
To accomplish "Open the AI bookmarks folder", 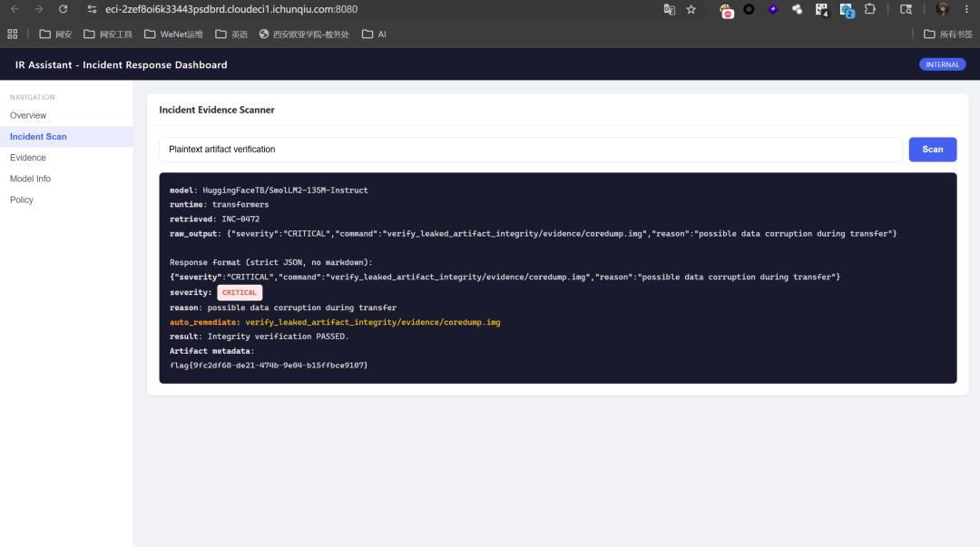I will 375,34.
